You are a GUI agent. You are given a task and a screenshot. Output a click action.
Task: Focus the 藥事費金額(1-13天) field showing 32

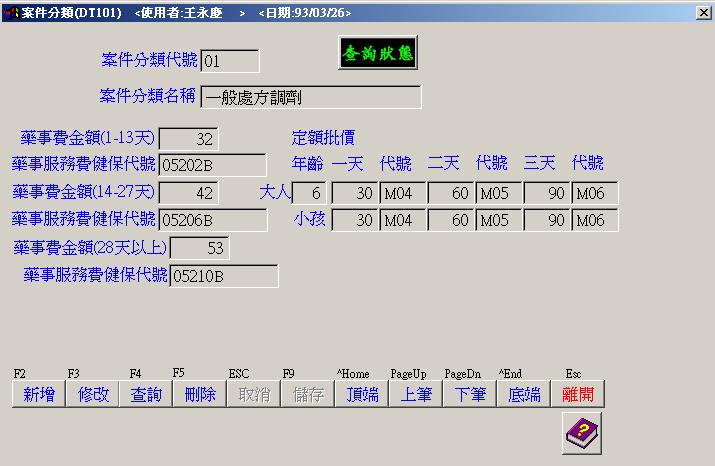188,139
